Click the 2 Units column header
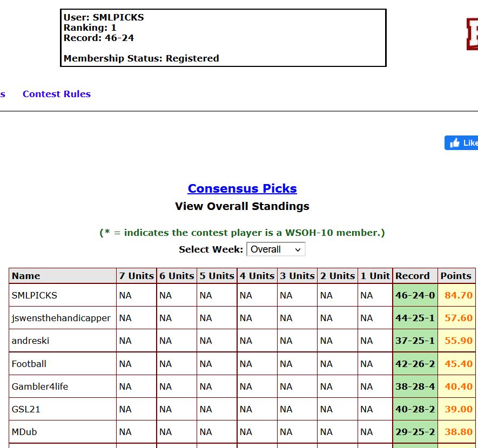 (338, 276)
